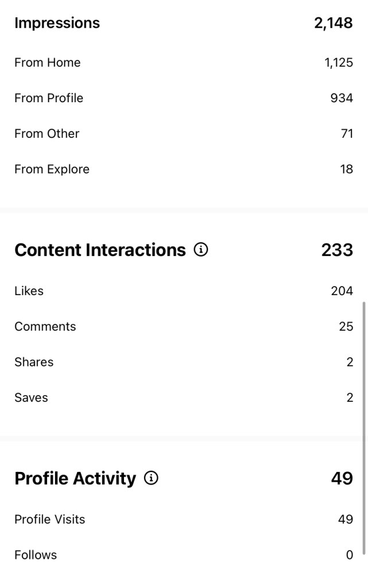Viewport: 368px width, 588px height.
Task: Tap the From Explore label
Action: coord(52,169)
